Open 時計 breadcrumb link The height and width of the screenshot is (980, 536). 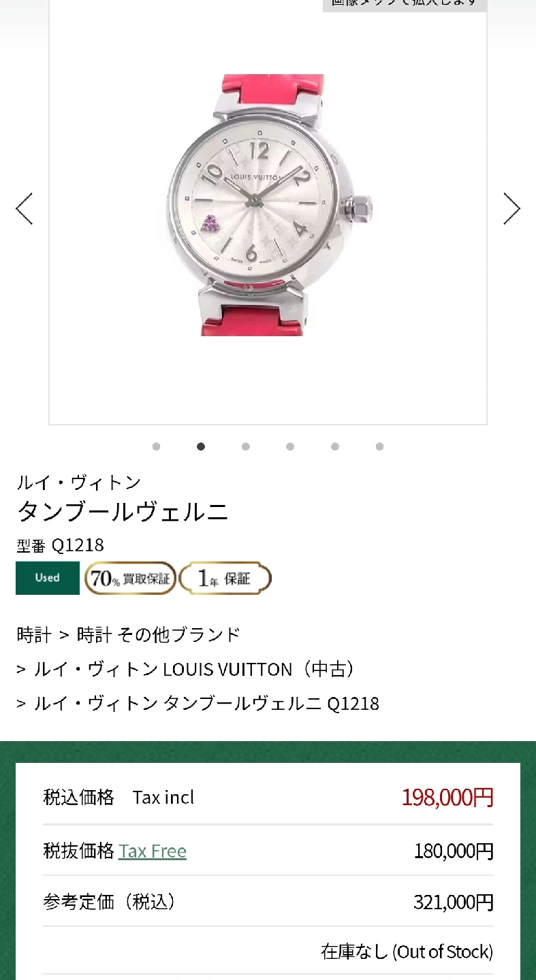(x=34, y=635)
